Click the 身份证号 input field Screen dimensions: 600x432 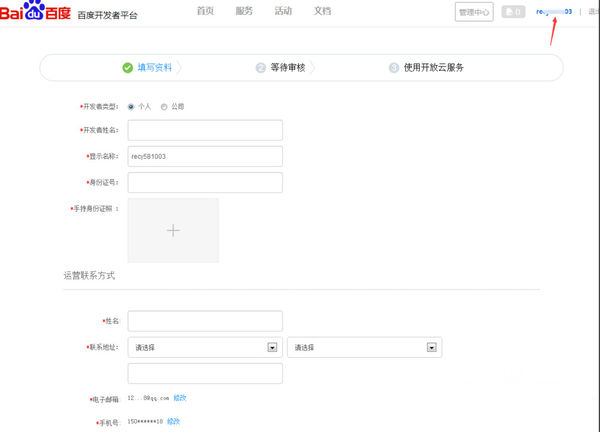click(205, 182)
